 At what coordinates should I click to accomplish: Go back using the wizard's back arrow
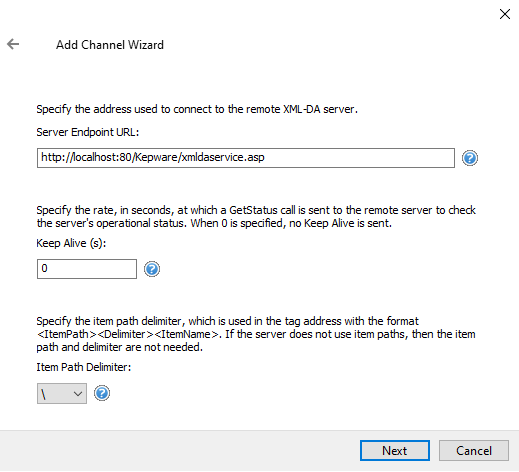tap(13, 44)
